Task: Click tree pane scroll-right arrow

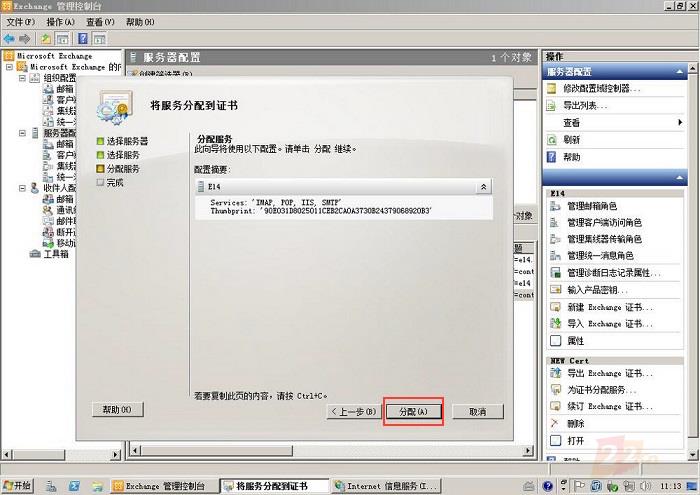Action: click(x=116, y=455)
